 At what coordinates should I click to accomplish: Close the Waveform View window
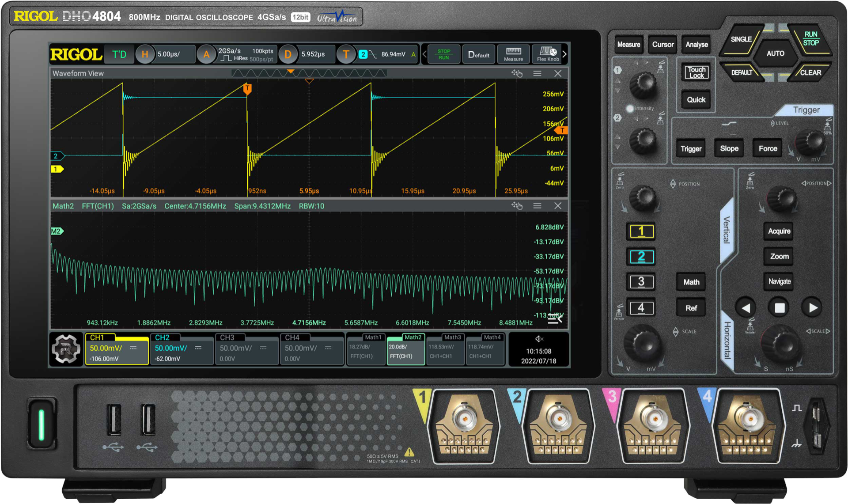[x=558, y=73]
